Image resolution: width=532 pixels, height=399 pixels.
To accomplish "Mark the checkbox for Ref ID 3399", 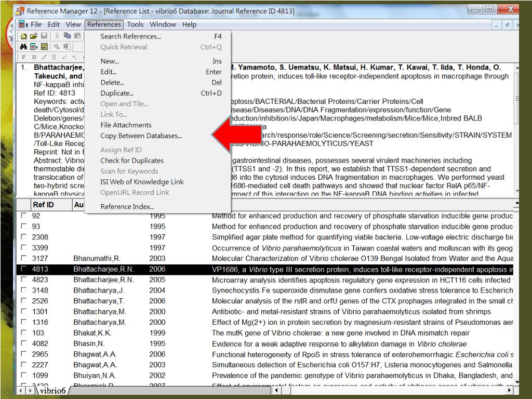I will (x=23, y=247).
